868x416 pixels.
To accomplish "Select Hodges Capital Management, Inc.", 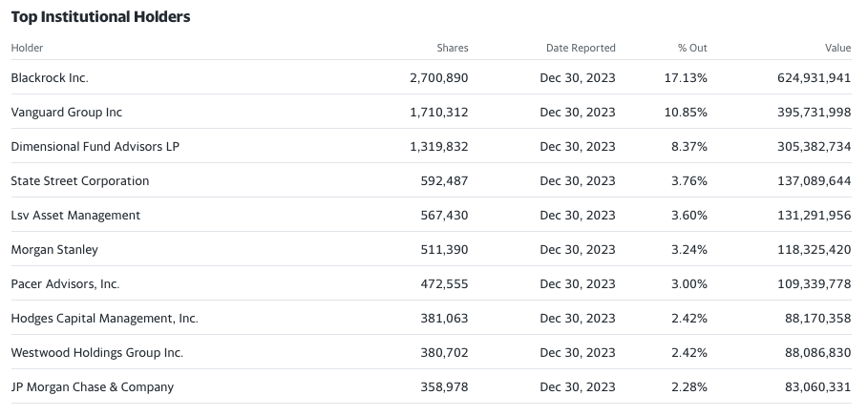I will (x=104, y=318).
